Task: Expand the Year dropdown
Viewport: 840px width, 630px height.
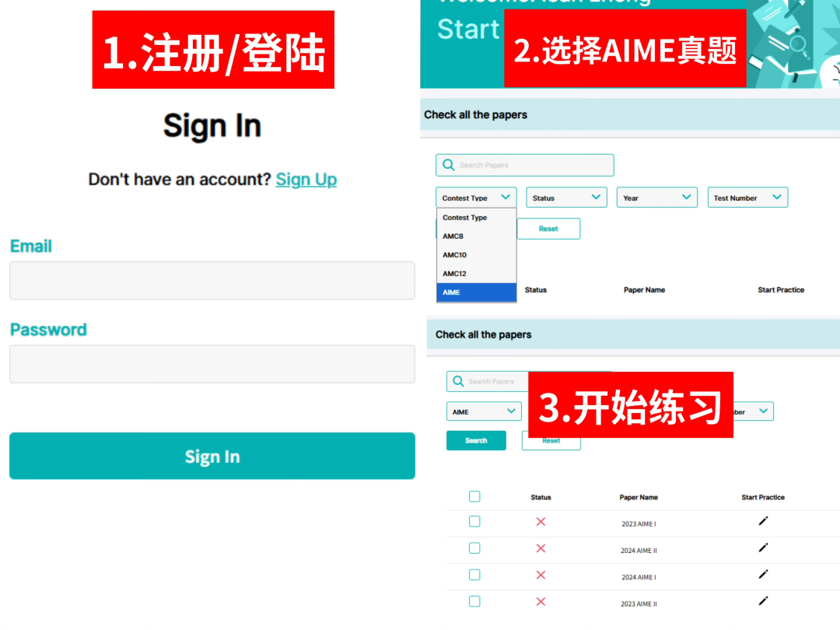Action: [656, 197]
